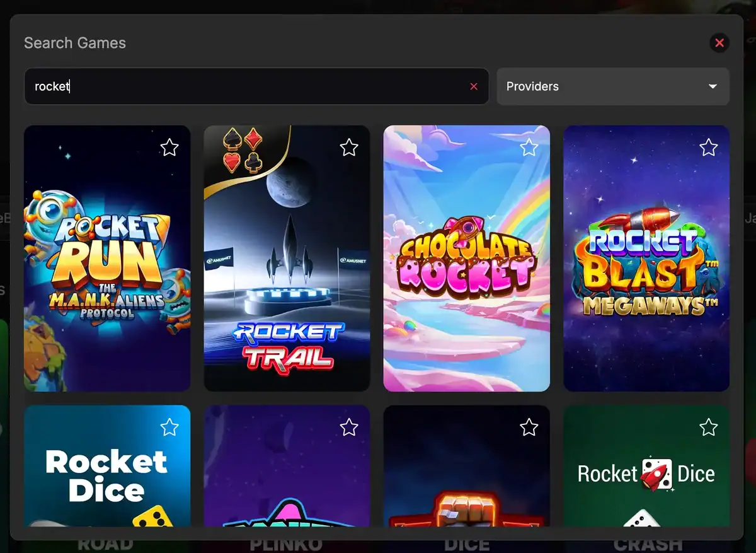
Task: Click the search field containing 'rocket'
Action: click(256, 86)
